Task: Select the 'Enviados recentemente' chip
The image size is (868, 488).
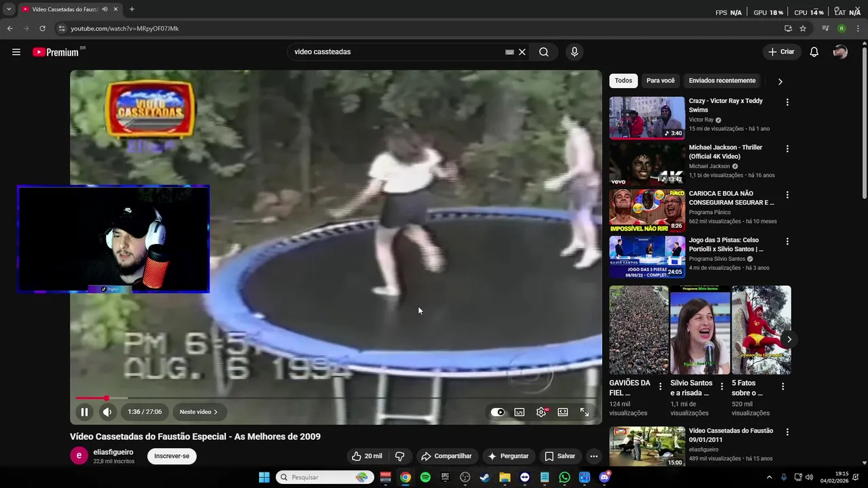Action: [x=722, y=81]
